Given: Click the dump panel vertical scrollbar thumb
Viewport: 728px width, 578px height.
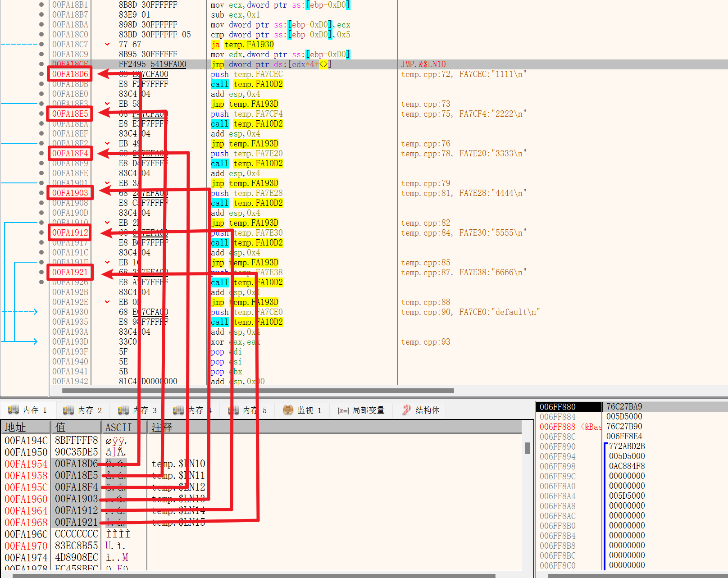Looking at the screenshot, I should coord(528,448).
